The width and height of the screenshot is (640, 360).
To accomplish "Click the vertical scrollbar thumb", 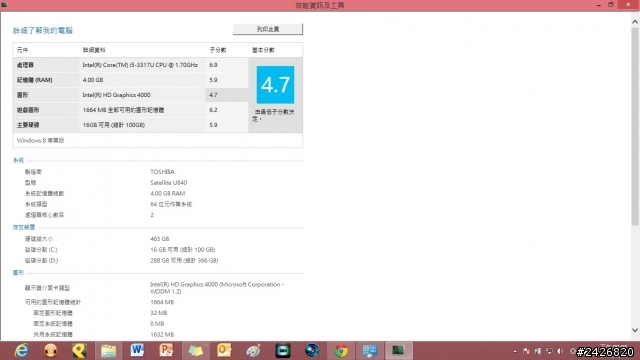I will (x=635, y=127).
